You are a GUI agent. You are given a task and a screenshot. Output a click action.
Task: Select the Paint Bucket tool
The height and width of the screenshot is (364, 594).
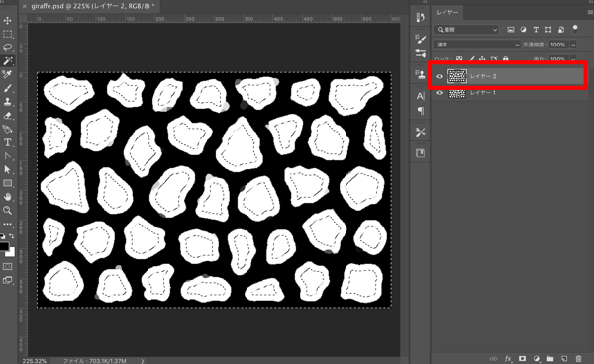(8, 129)
